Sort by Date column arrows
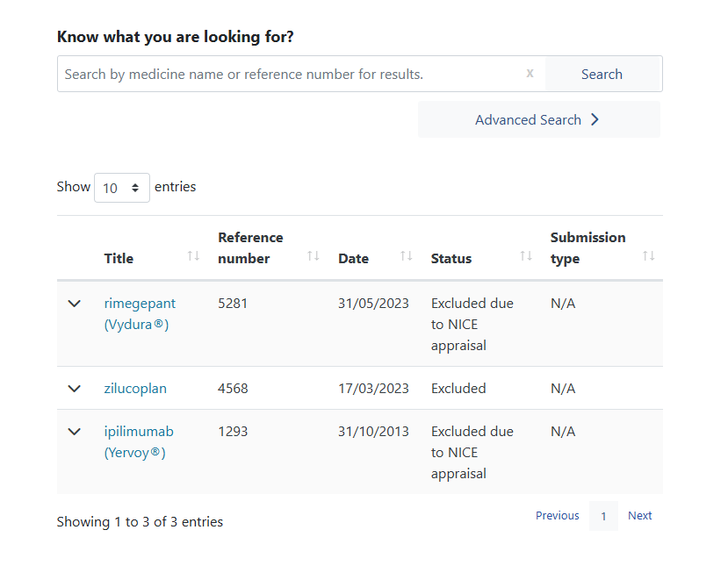The image size is (728, 580). click(407, 255)
